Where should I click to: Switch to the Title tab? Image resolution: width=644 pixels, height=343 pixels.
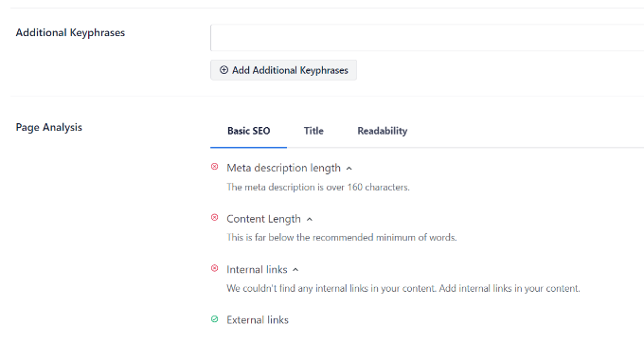[313, 131]
